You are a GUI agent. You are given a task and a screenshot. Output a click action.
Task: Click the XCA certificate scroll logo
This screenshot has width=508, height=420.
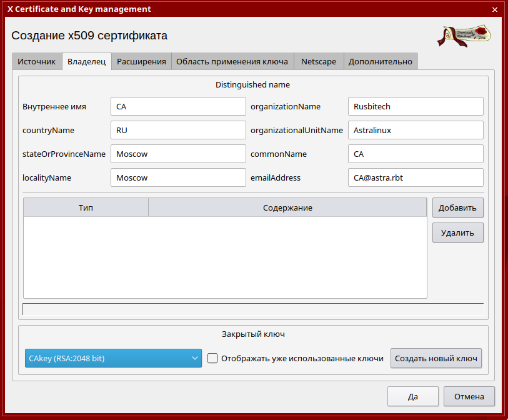(x=464, y=36)
